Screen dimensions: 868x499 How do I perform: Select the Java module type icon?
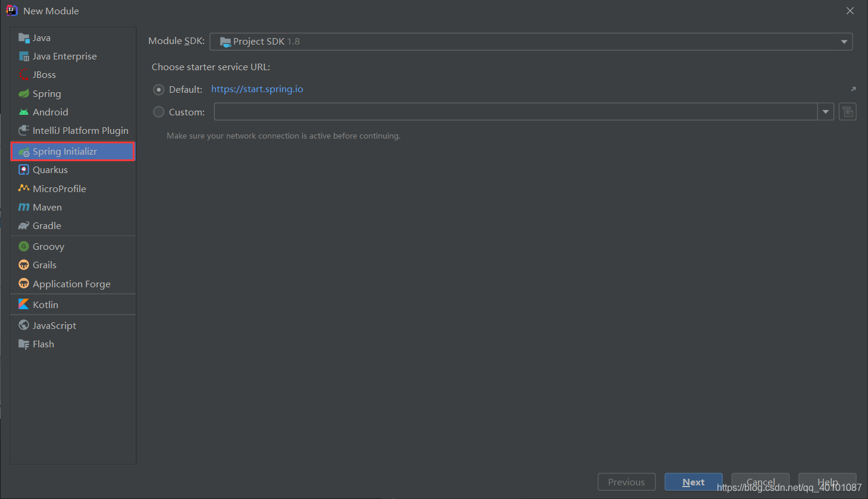coord(24,38)
